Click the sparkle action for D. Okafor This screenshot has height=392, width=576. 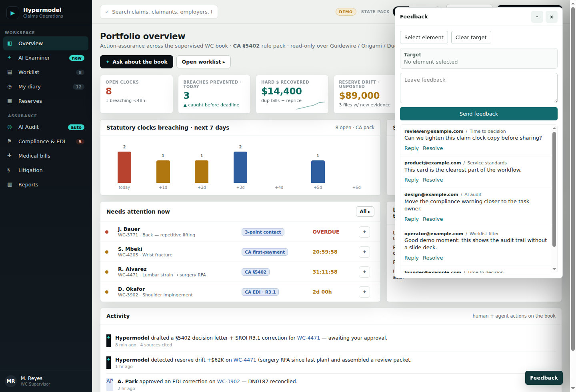click(x=364, y=292)
